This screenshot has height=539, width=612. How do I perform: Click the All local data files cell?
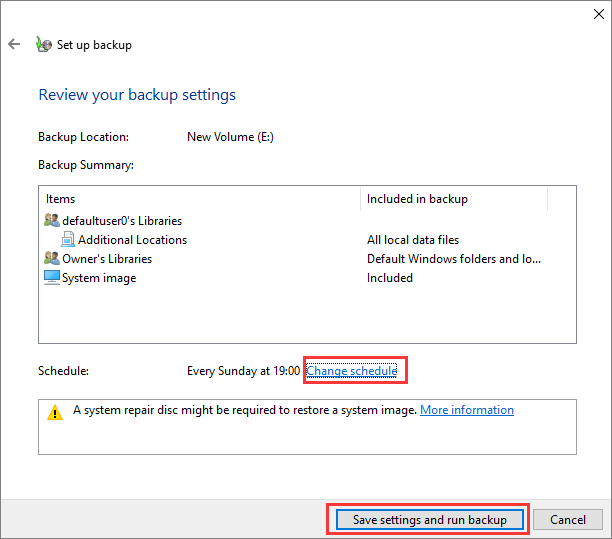click(x=415, y=240)
